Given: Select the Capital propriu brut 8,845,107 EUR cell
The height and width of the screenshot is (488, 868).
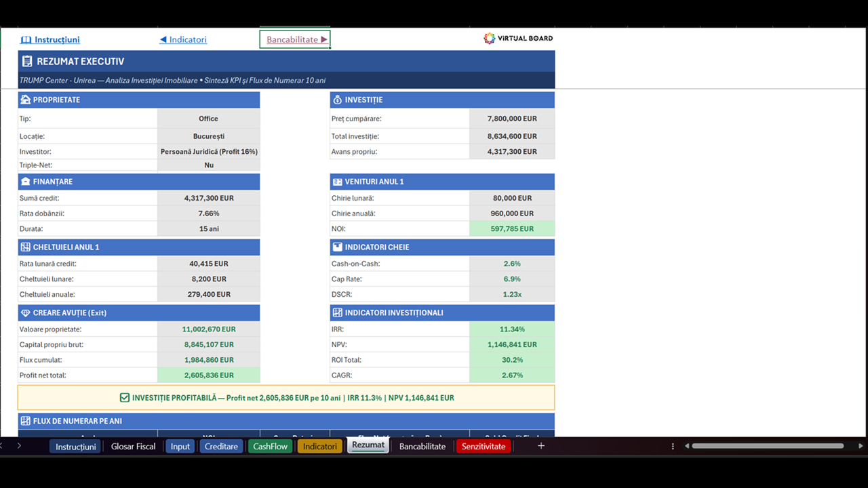Looking at the screenshot, I should (209, 345).
